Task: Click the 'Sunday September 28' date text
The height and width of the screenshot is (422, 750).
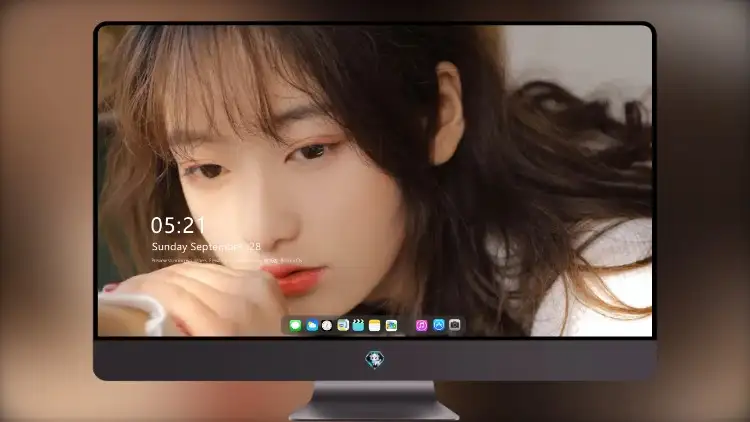Action: pos(206,246)
